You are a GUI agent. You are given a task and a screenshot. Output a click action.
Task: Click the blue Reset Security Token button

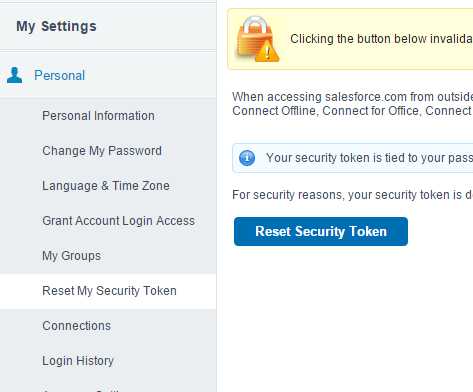321,232
